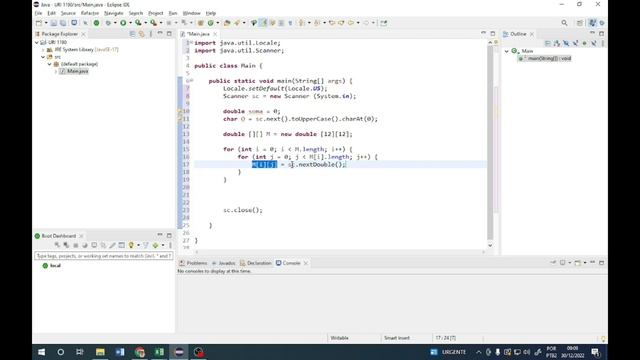
Task: Click the Open Perspective icon
Action: [x=580, y=23]
